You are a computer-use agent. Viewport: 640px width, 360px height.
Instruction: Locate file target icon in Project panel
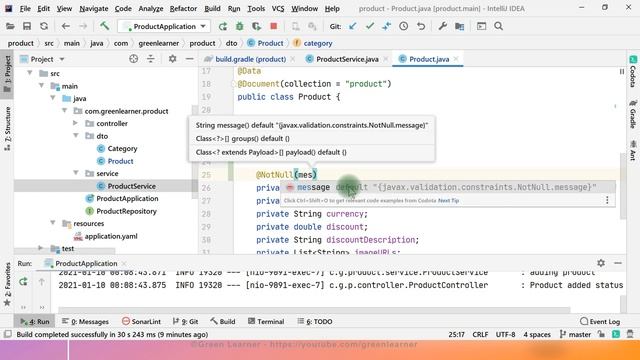[133, 59]
